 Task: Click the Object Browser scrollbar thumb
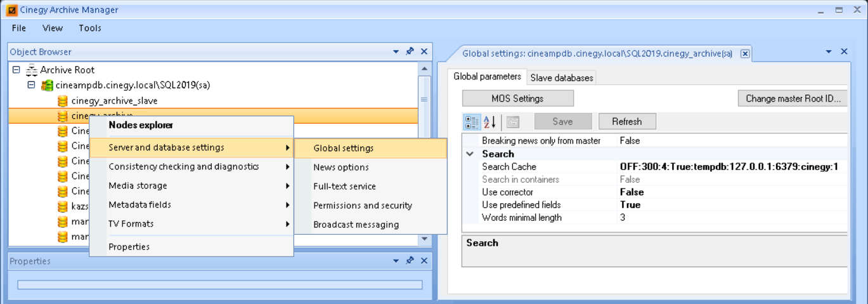point(424,100)
